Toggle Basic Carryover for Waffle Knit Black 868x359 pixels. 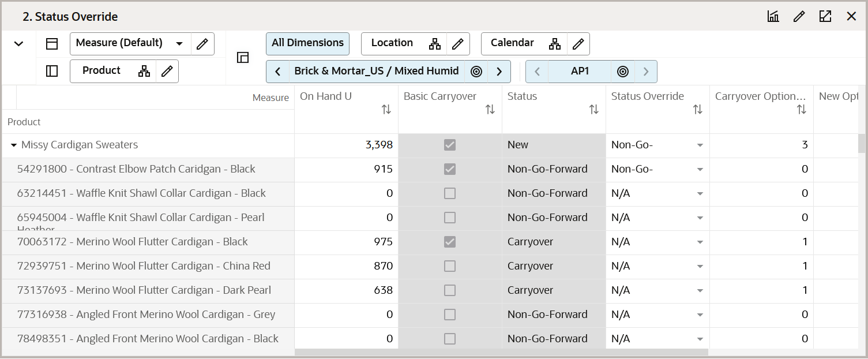[x=450, y=193]
